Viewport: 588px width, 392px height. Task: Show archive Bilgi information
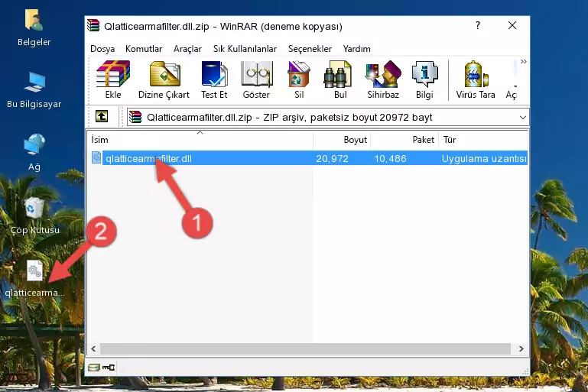point(424,79)
